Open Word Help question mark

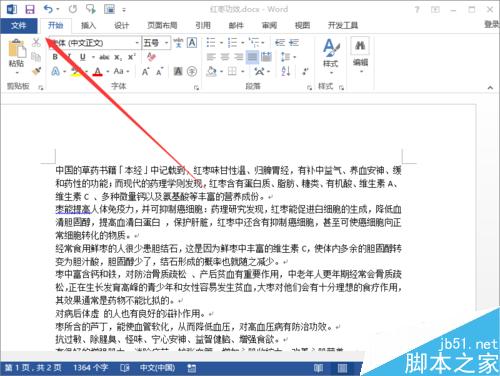pyautogui.click(x=417, y=10)
